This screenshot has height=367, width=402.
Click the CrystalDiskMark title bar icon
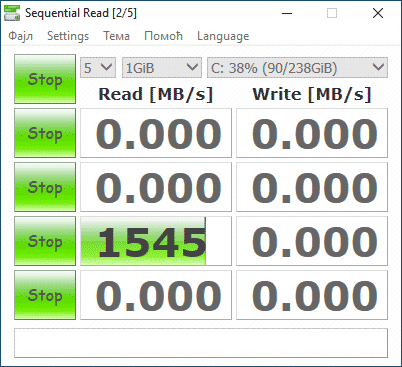[x=12, y=13]
